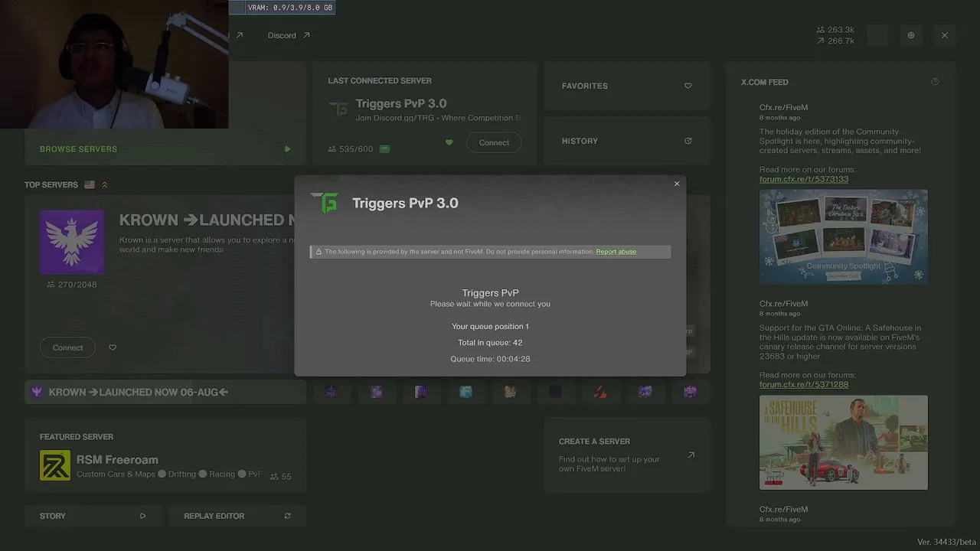Viewport: 980px width, 551px height.
Task: Click the 535/600 player count
Action: [351, 149]
